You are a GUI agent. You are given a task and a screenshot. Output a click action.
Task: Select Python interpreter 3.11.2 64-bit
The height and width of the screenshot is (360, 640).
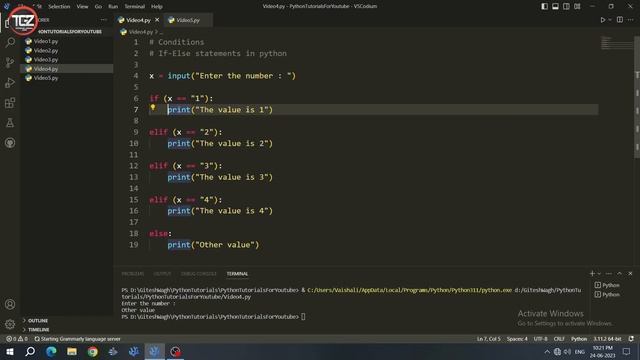pos(607,339)
